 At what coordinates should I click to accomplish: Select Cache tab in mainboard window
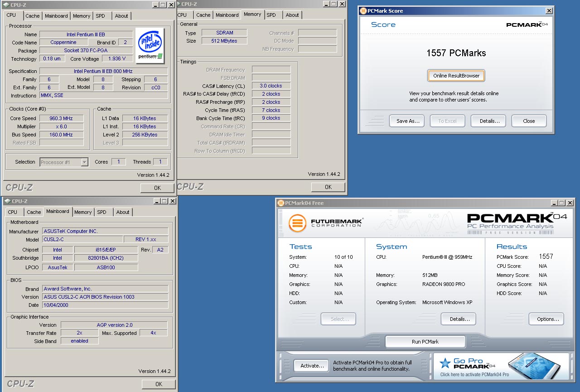(x=34, y=212)
